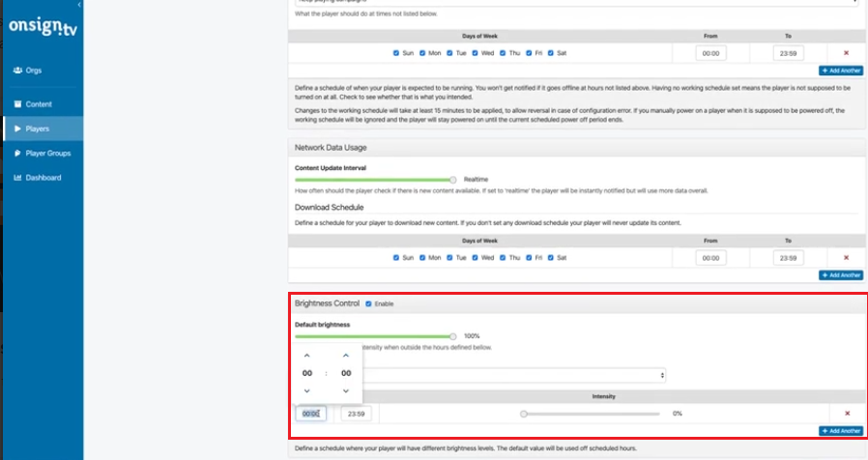Image resolution: width=868 pixels, height=460 pixels.
Task: Delete the Download Schedule row with red X
Action: click(846, 258)
